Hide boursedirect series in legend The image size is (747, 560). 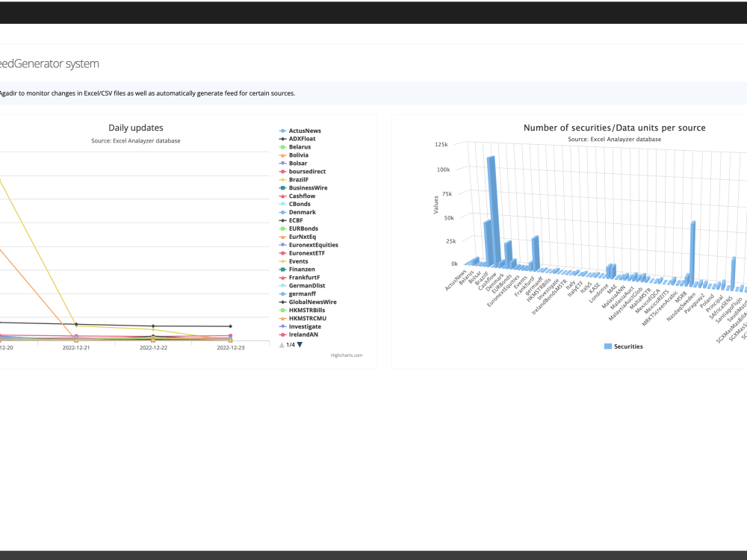303,171
